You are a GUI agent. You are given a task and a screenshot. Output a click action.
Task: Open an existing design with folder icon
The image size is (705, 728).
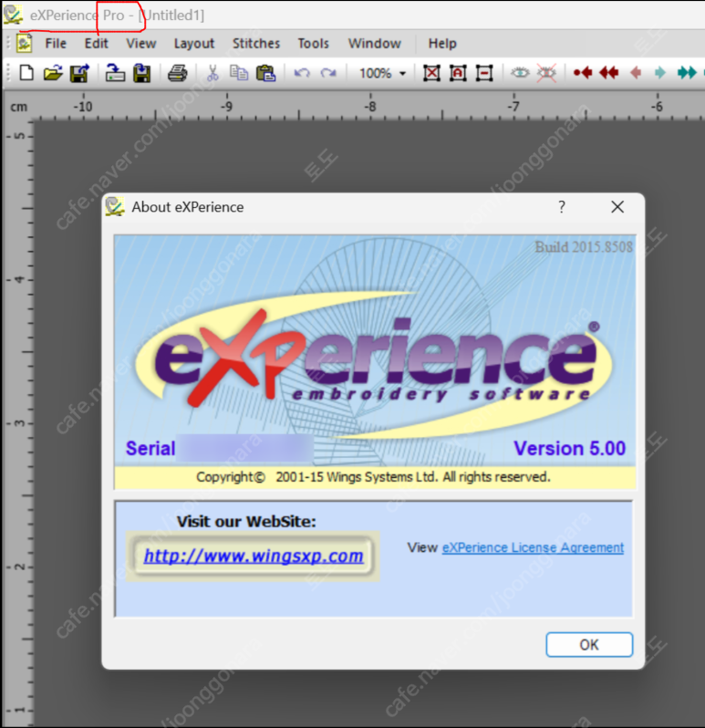tap(53, 73)
